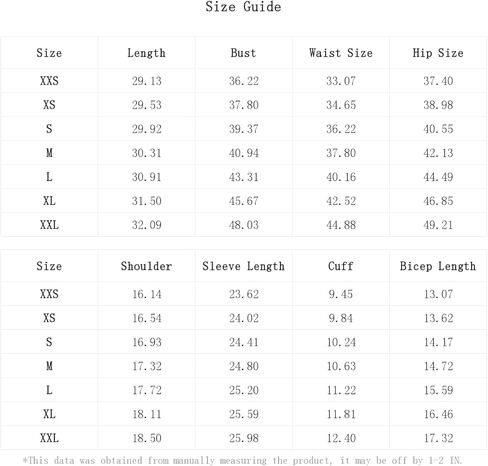Select the bicep length value 16.46
Viewport: 488px width, 466px height.
click(438, 414)
